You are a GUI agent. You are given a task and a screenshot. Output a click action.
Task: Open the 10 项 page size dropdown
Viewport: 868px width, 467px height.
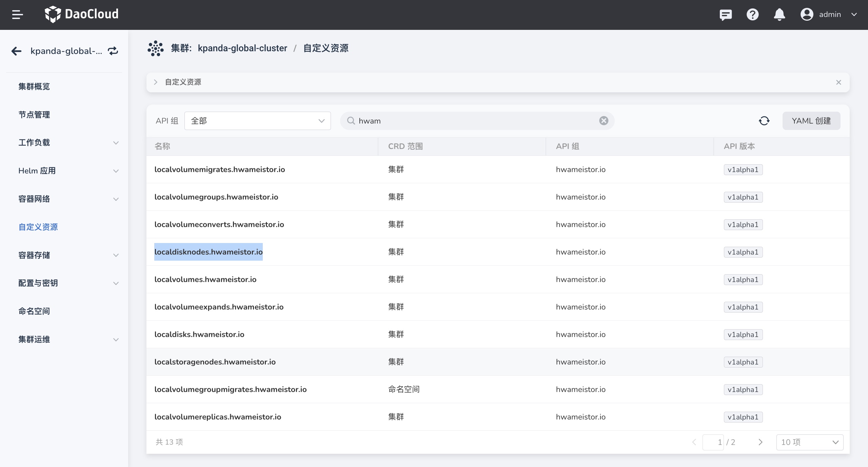(810, 442)
